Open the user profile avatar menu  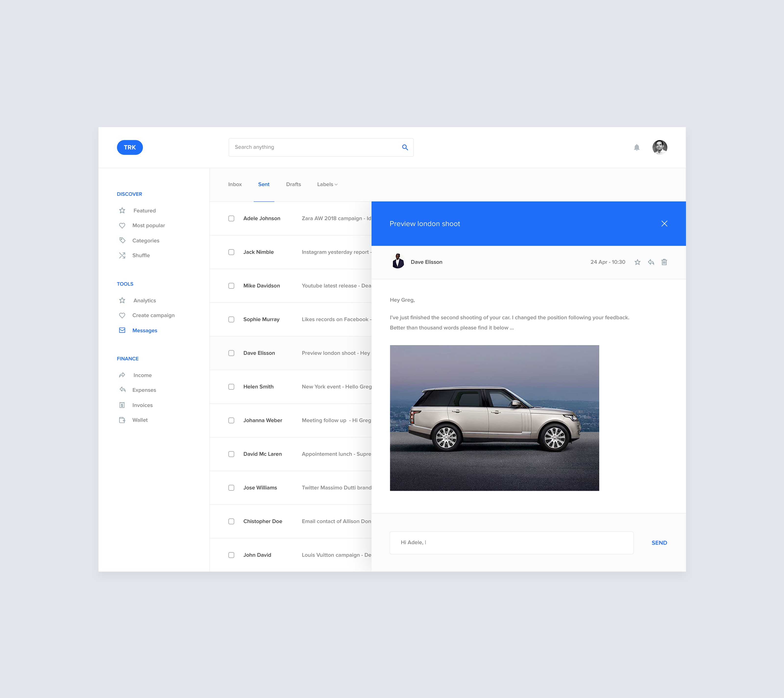(661, 147)
